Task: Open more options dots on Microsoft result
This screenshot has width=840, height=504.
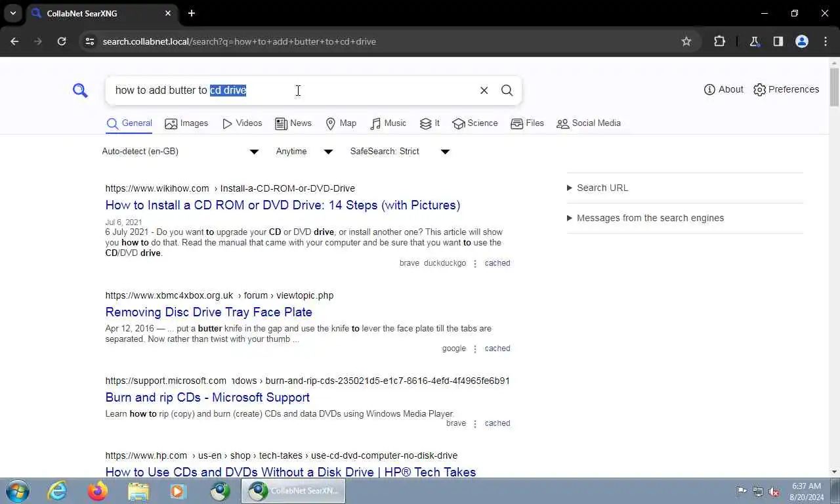Action: [x=475, y=424]
